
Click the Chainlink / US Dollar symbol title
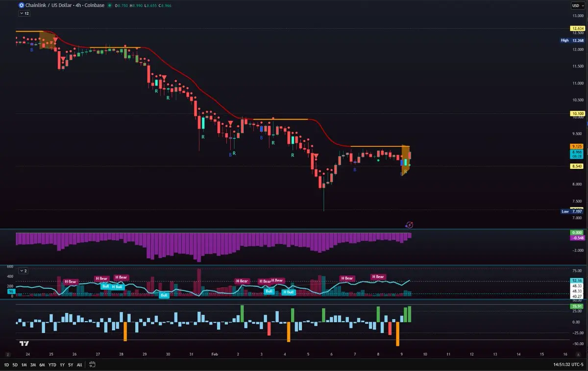coord(49,5)
